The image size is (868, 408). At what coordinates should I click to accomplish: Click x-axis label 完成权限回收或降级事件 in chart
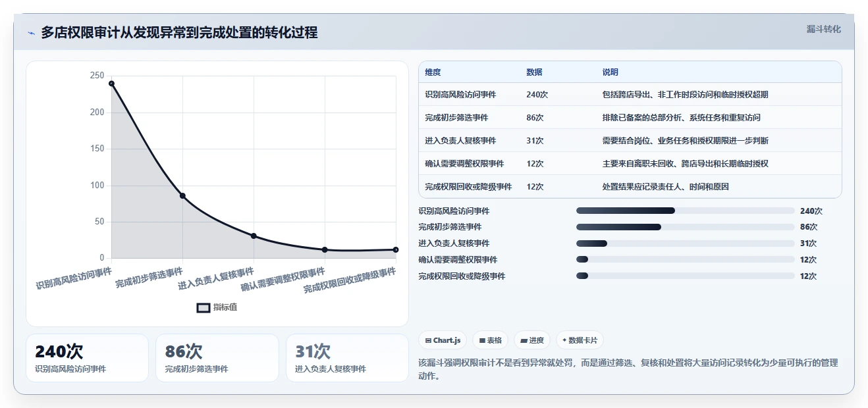click(x=349, y=280)
